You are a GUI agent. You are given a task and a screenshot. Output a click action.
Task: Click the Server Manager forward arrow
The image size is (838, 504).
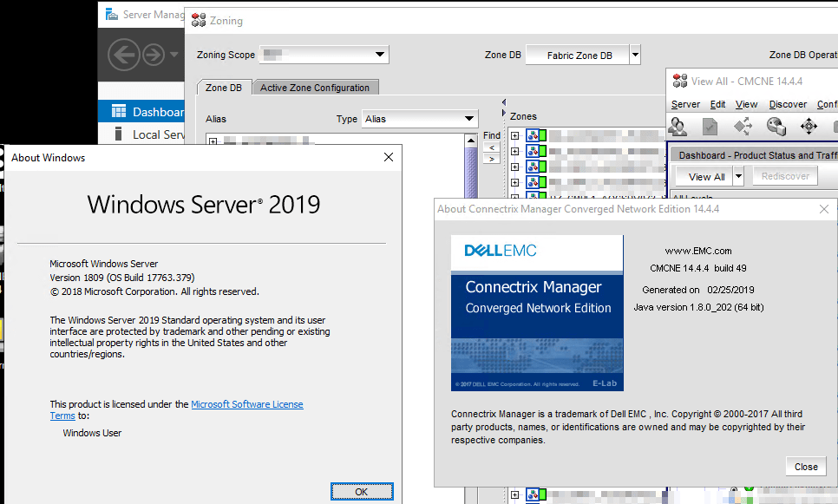(x=154, y=55)
